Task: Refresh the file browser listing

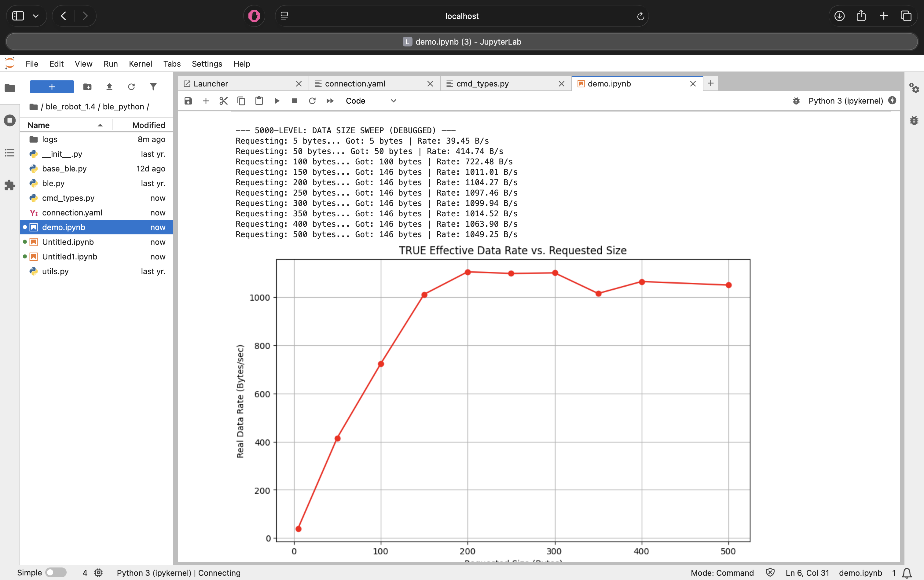Action: point(132,87)
